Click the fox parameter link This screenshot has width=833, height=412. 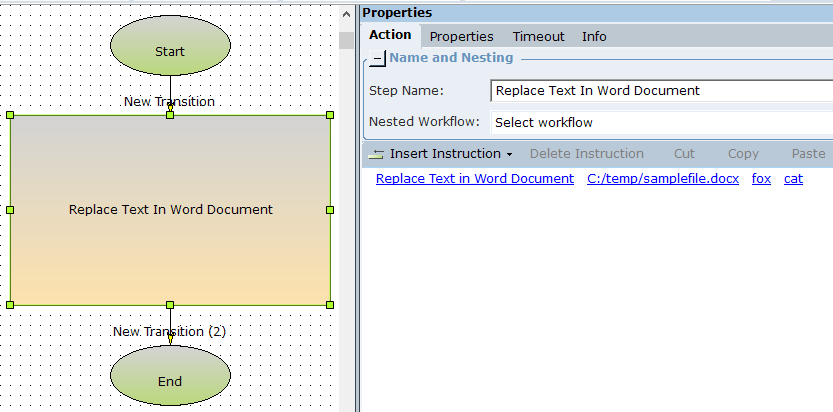pyautogui.click(x=761, y=179)
